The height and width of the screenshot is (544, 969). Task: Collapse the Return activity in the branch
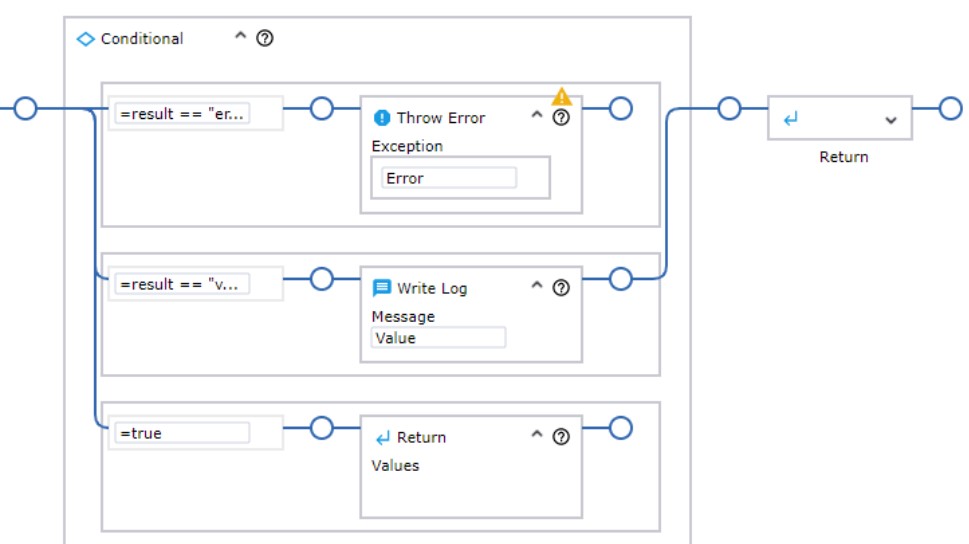[536, 437]
